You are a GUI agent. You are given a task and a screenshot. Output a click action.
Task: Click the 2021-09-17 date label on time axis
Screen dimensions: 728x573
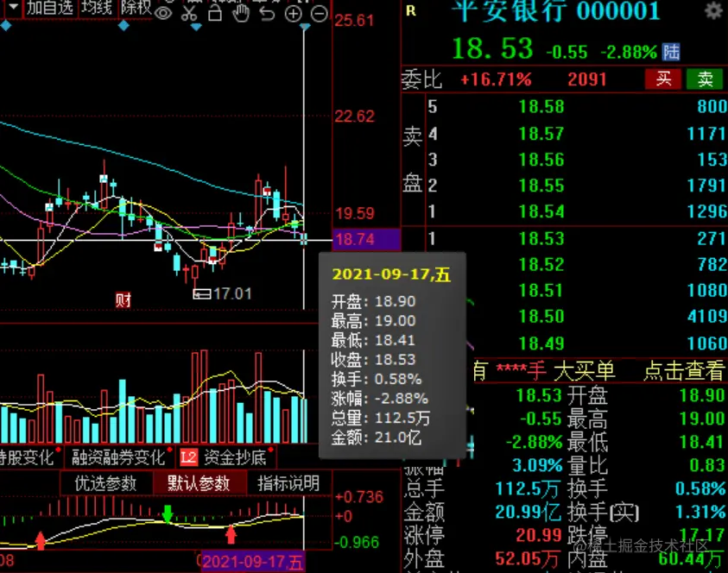(x=253, y=563)
